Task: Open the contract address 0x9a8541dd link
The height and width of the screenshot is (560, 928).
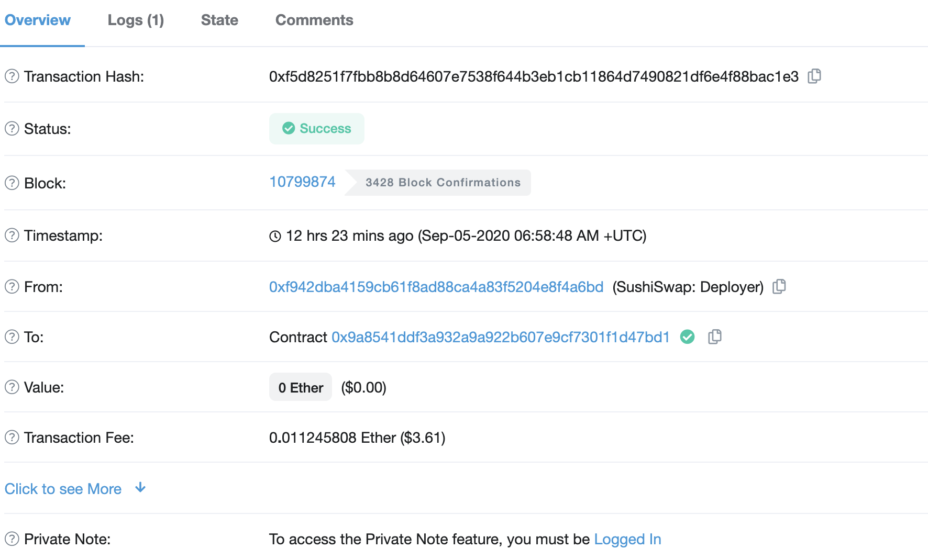Action: [501, 337]
